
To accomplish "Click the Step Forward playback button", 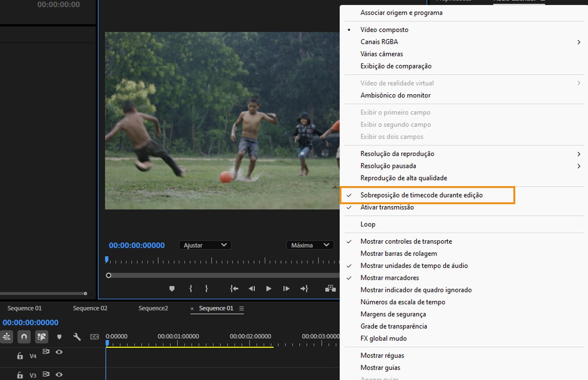I will coord(286,289).
